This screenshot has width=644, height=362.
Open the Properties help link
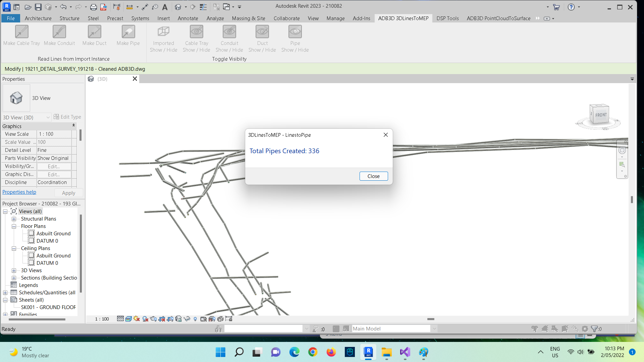point(19,192)
